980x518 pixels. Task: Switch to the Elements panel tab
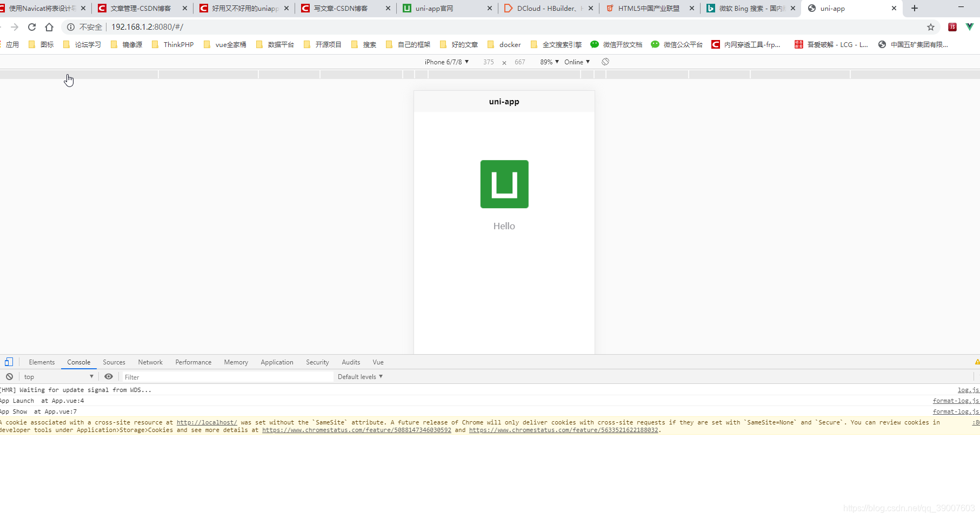pos(42,362)
